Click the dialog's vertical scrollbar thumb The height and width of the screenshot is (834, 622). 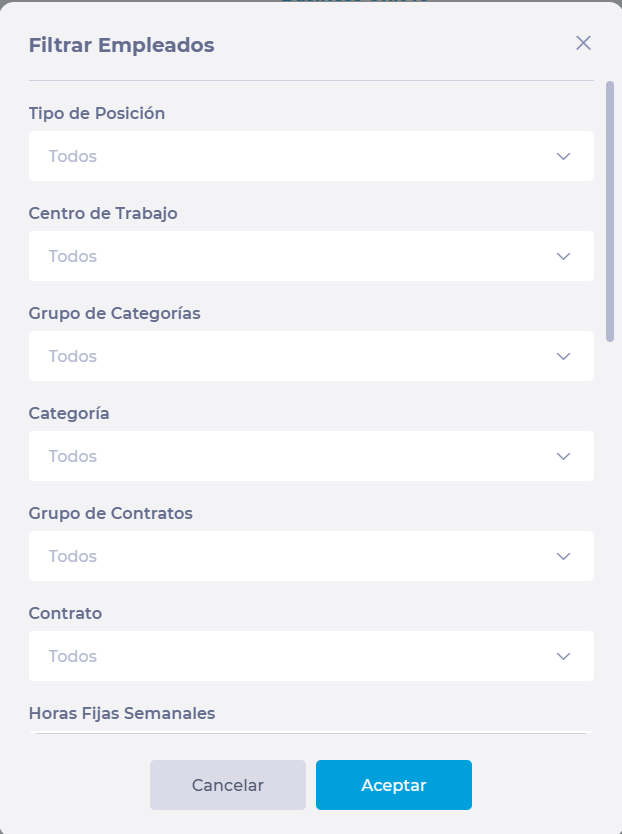(610, 212)
